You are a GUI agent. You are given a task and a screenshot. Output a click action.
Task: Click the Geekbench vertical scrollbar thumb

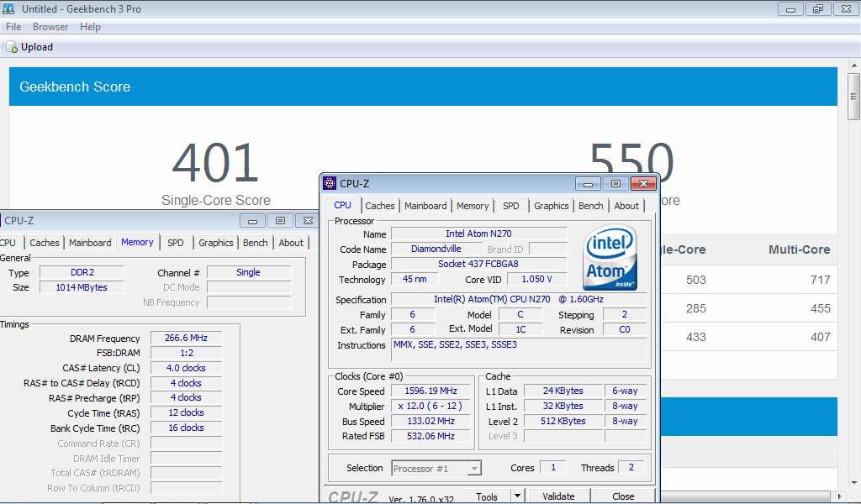point(853,96)
